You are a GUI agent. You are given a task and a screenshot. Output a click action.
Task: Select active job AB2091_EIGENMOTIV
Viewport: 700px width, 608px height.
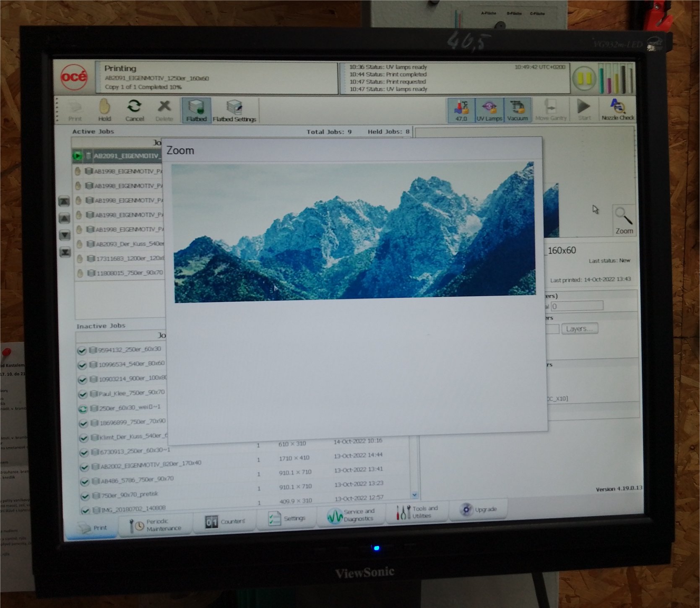point(117,156)
